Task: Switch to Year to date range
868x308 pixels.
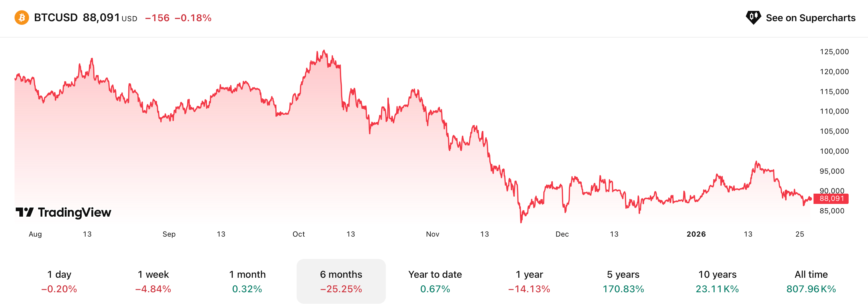Action: tap(435, 281)
